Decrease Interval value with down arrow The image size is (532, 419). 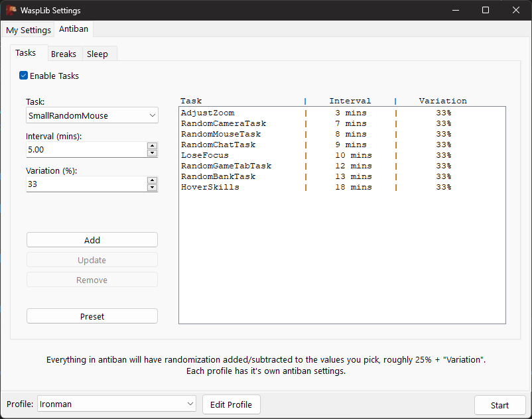point(152,153)
